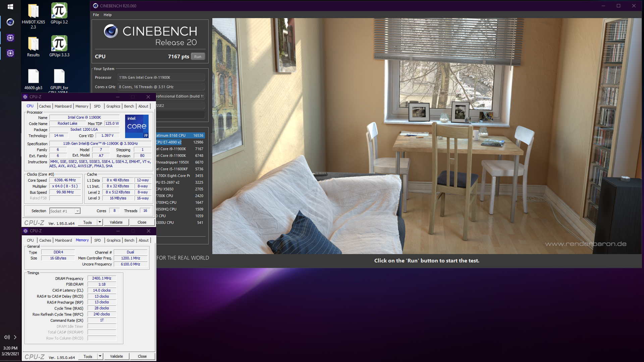Click Validate in upper CPU-Z window

(x=116, y=222)
